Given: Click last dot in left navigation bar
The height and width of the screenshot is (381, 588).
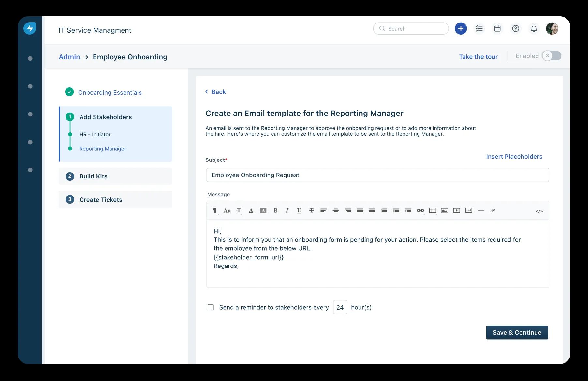Looking at the screenshot, I should (x=30, y=170).
